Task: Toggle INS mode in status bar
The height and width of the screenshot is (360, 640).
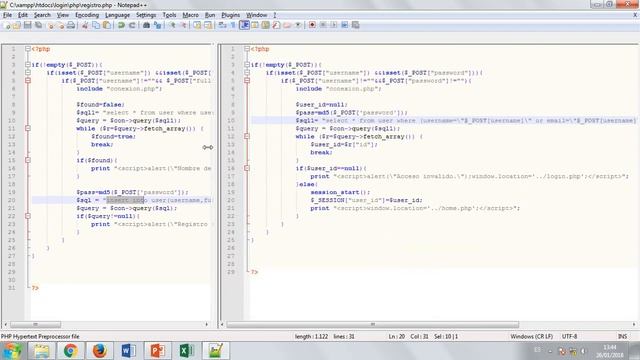Action: pyautogui.click(x=622, y=336)
